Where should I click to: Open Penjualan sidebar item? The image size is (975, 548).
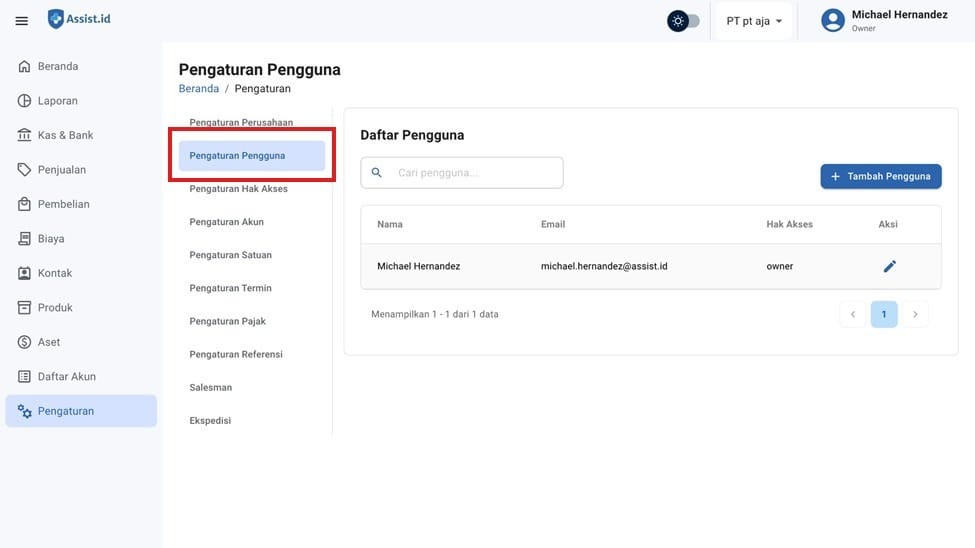click(x=62, y=170)
